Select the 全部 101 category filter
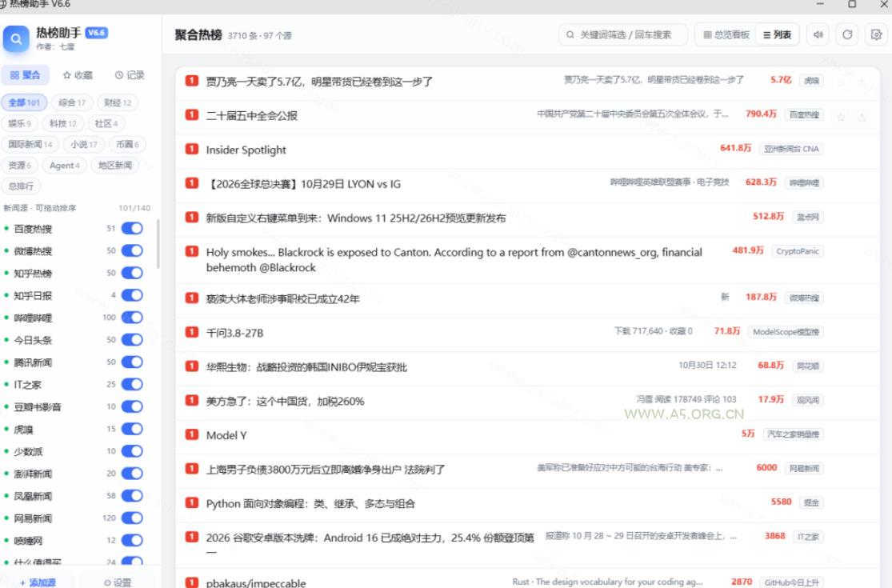 24,102
